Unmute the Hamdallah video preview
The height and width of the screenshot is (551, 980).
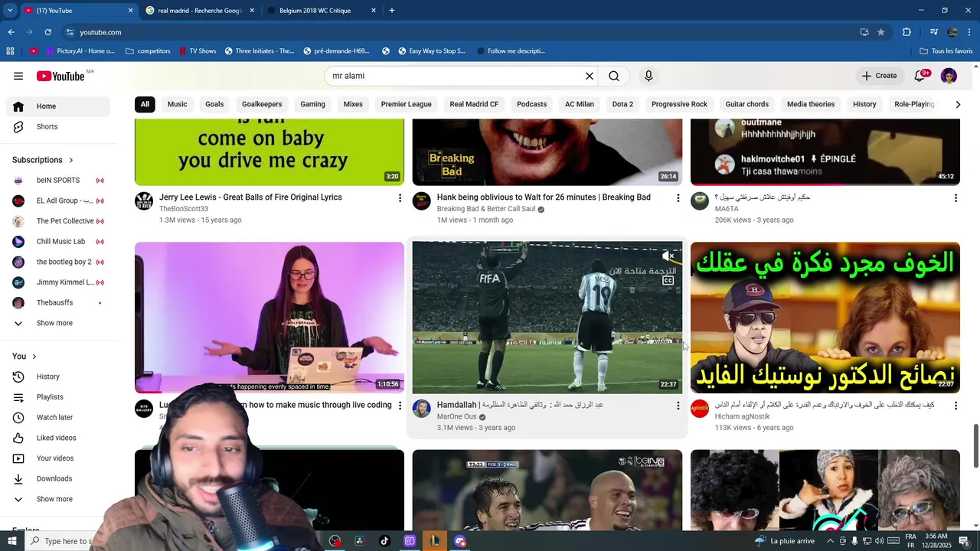(x=668, y=256)
